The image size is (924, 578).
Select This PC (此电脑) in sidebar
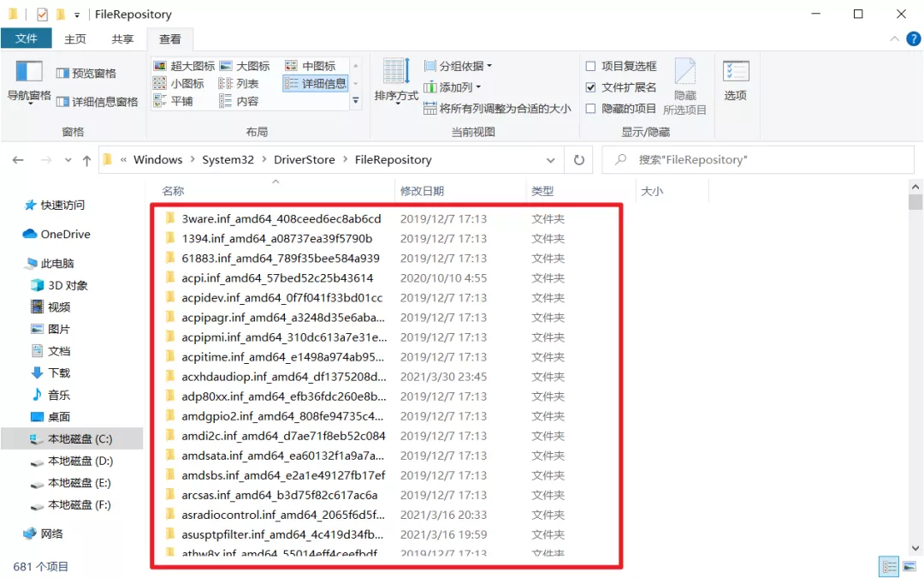point(50,263)
